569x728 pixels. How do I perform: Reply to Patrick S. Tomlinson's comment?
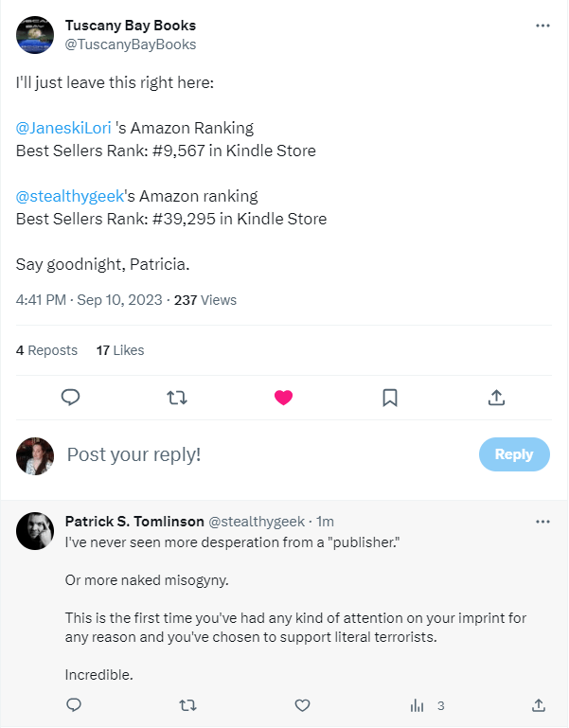pyautogui.click(x=74, y=705)
